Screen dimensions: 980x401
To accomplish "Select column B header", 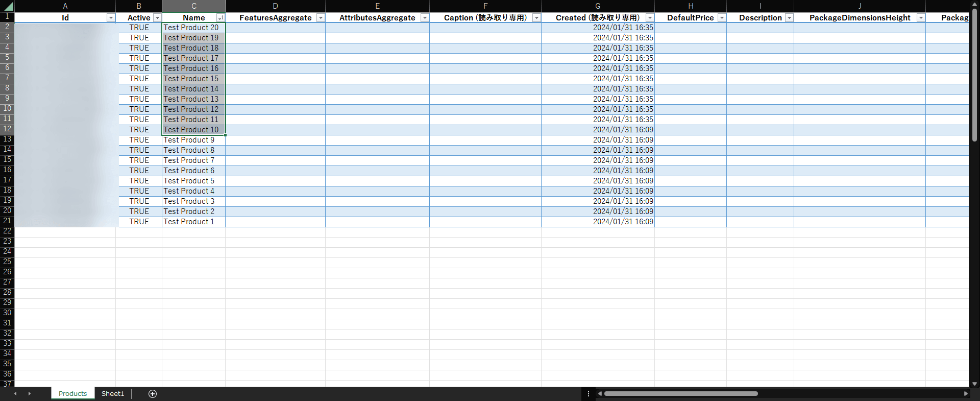I will tap(139, 6).
